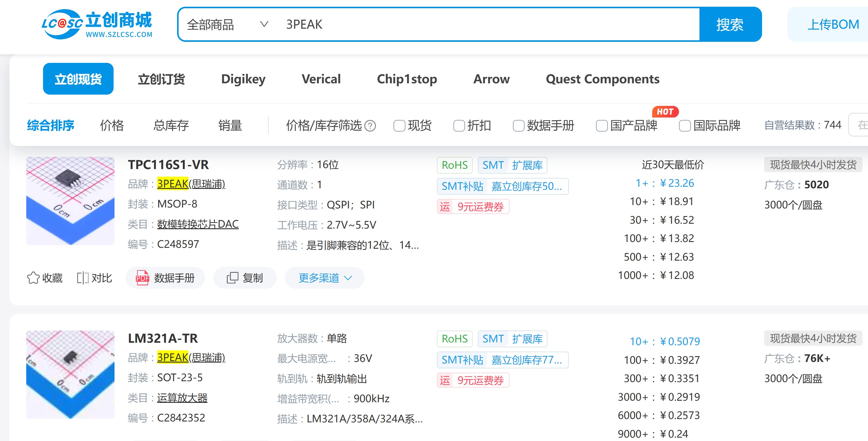Screen dimensions: 868x441
Task: Open the 数模转换芯片DAC category link
Action: (x=198, y=224)
